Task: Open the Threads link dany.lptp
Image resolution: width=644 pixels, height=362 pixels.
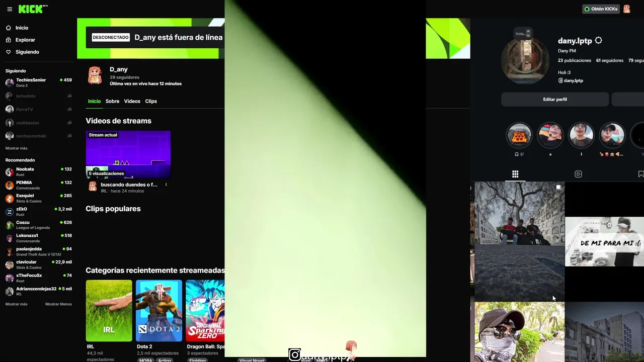Action: [x=571, y=80]
